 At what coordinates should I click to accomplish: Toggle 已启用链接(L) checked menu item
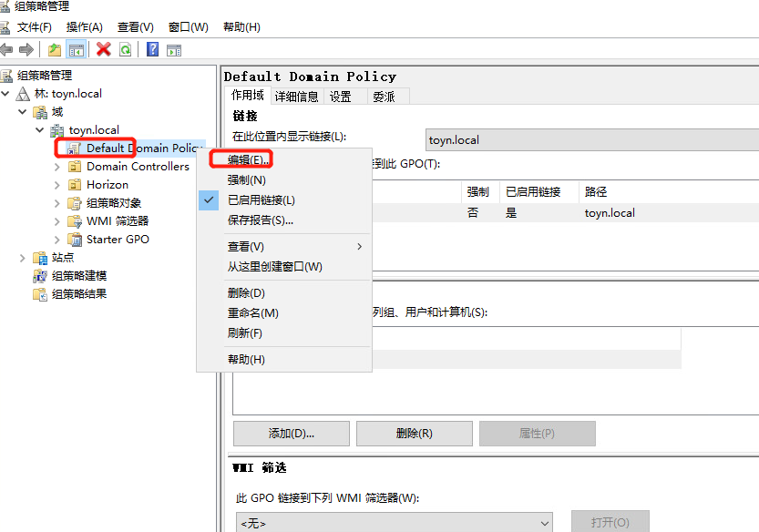click(284, 199)
